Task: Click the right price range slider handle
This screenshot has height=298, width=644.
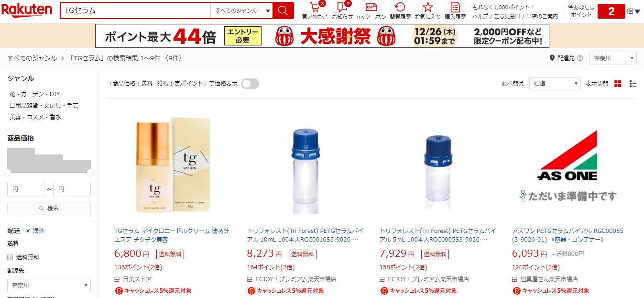Action: pos(90,172)
